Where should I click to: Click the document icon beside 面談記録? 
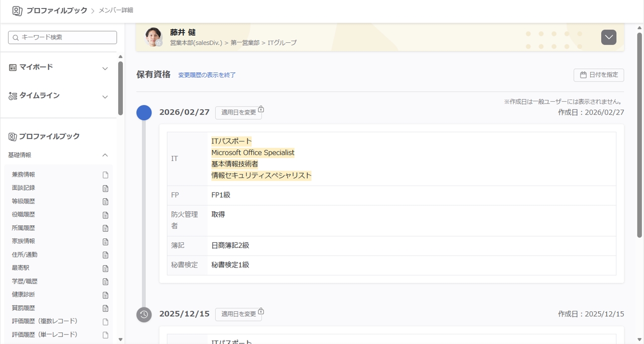(106, 188)
